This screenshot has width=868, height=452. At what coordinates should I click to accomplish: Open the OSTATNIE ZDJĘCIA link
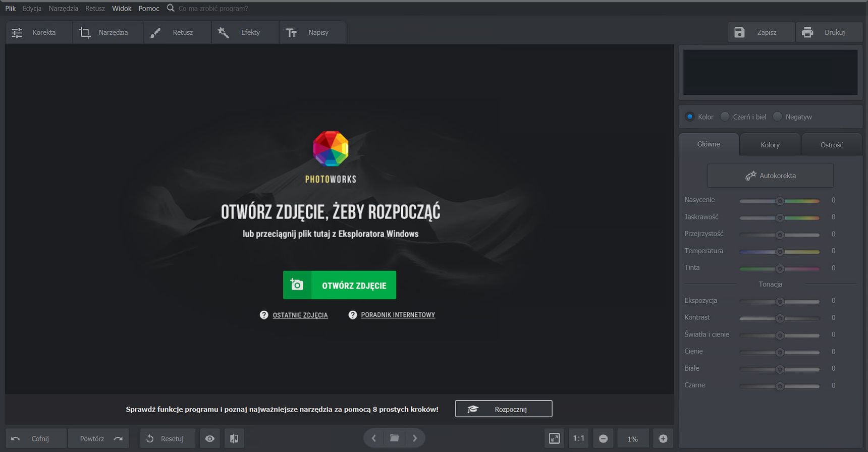click(300, 315)
